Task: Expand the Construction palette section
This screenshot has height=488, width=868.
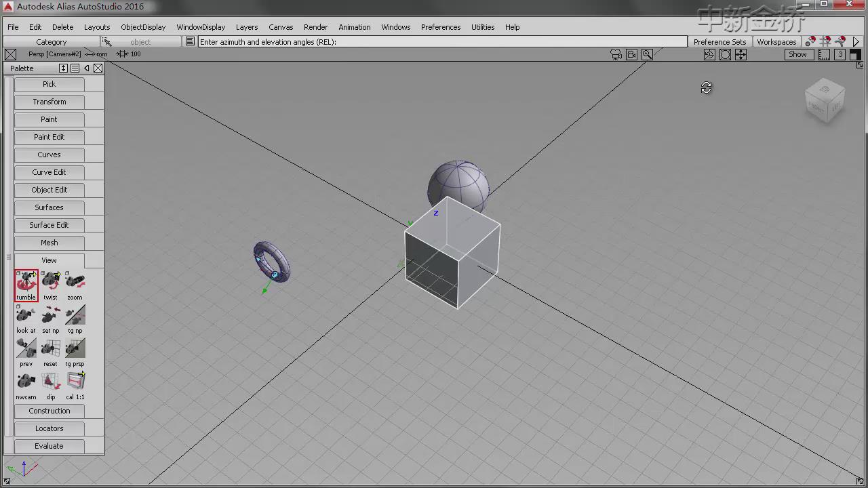Action: tap(49, 411)
